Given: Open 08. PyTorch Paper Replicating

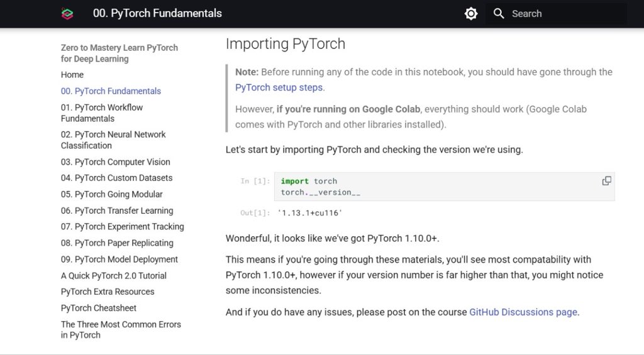Looking at the screenshot, I should (x=117, y=243).
